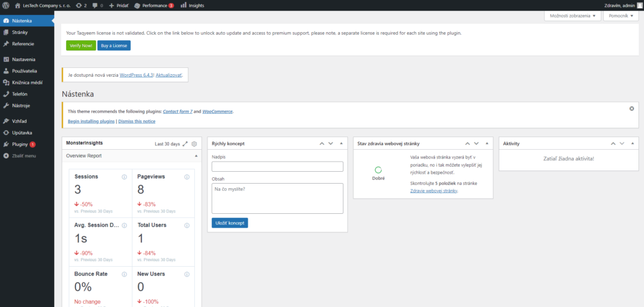Click the Buy a License button
The height and width of the screenshot is (307, 644).
(x=114, y=45)
